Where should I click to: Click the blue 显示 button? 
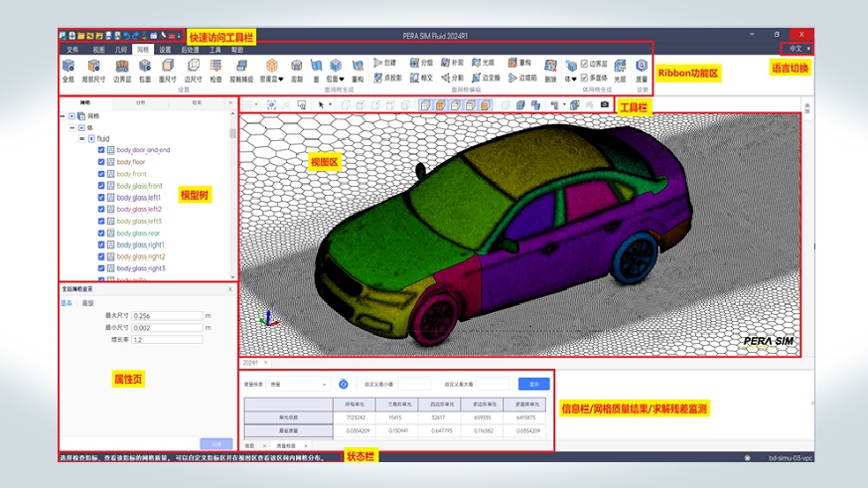click(532, 384)
